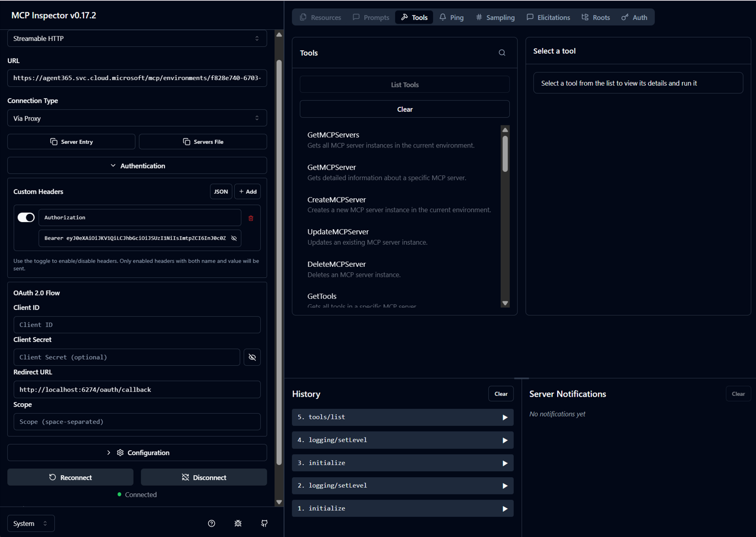The width and height of the screenshot is (756, 537).
Task: Show the Client Secret with eye icon
Action: tap(252, 357)
